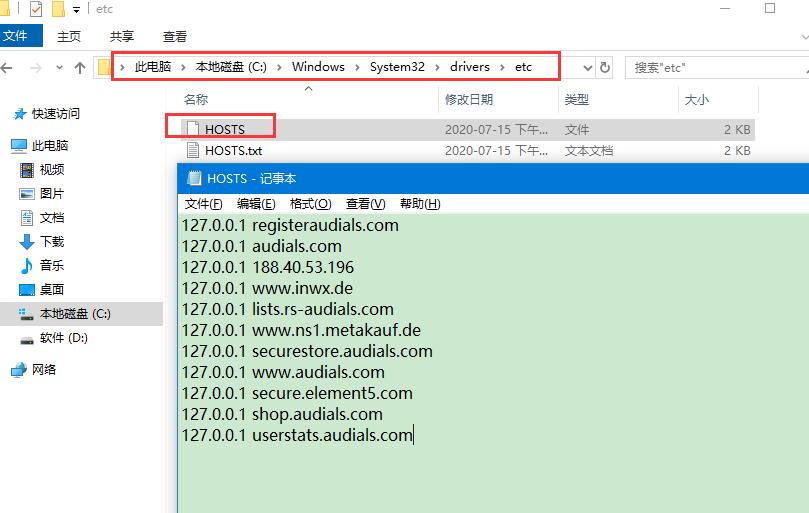Image resolution: width=809 pixels, height=513 pixels.
Task: Click System32 in the address path
Action: click(397, 67)
